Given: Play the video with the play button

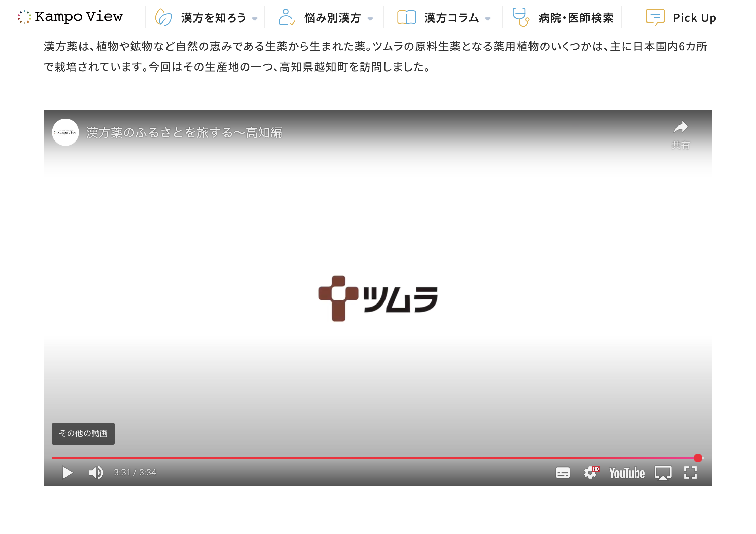Looking at the screenshot, I should tap(68, 473).
